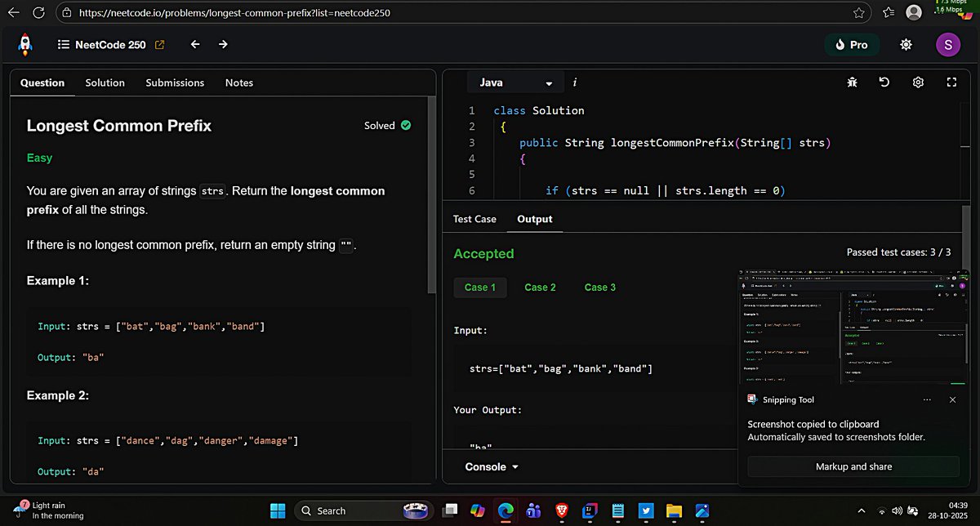This screenshot has height=526, width=980.
Task: Open the Java language dropdown
Action: pos(514,82)
